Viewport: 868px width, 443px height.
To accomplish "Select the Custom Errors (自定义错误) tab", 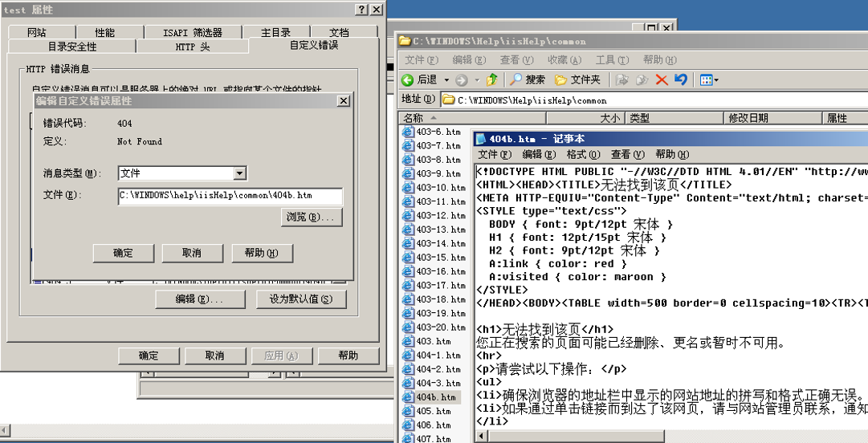I will [x=314, y=45].
